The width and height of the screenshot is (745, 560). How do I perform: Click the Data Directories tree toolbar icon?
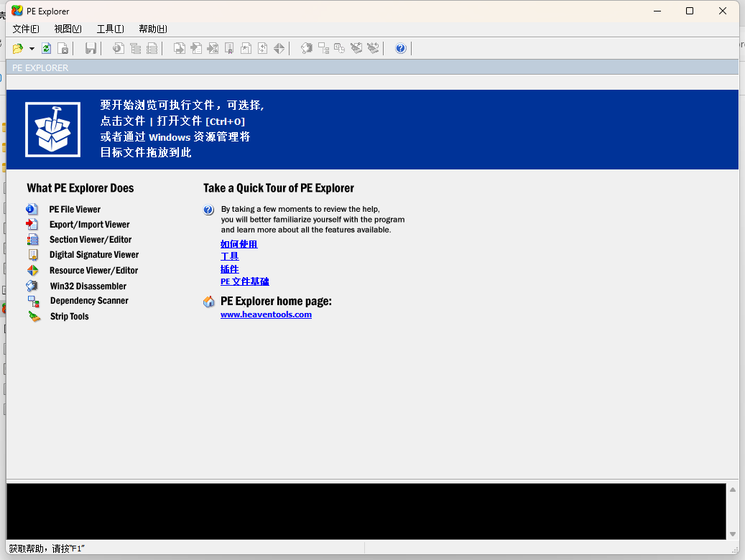point(135,48)
